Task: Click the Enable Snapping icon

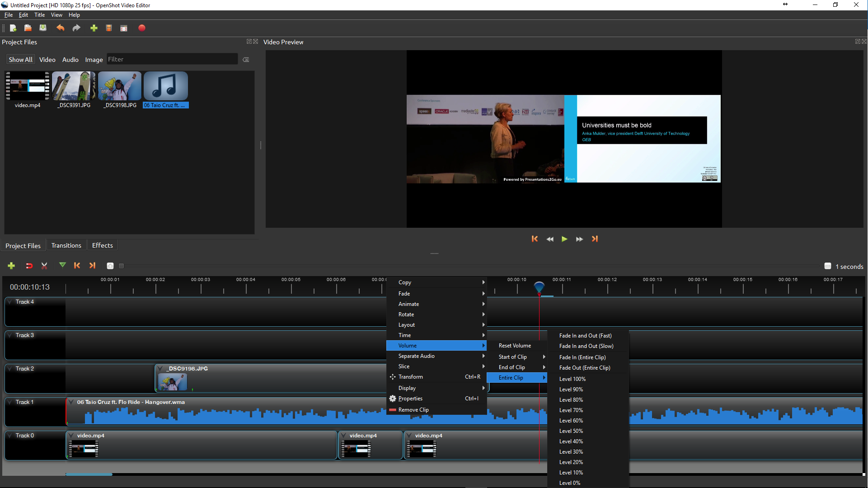Action: (x=28, y=265)
